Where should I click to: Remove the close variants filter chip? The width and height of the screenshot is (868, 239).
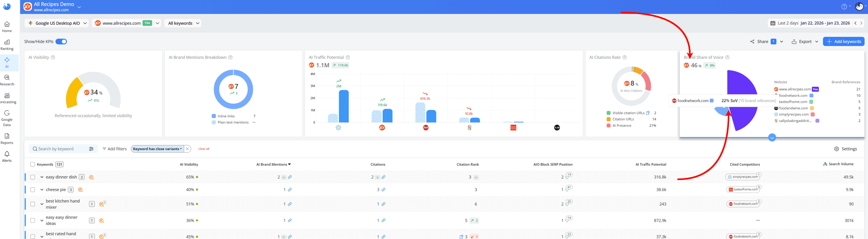pos(187,149)
